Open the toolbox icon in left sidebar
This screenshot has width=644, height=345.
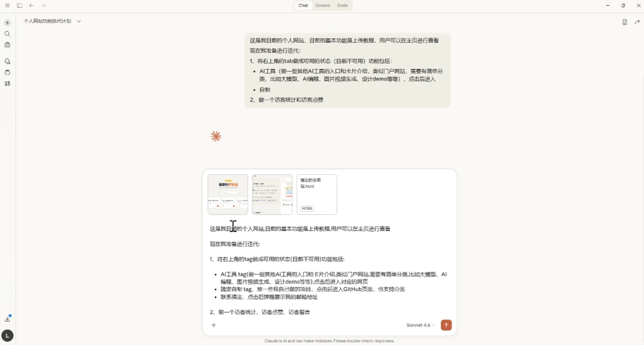(x=7, y=45)
